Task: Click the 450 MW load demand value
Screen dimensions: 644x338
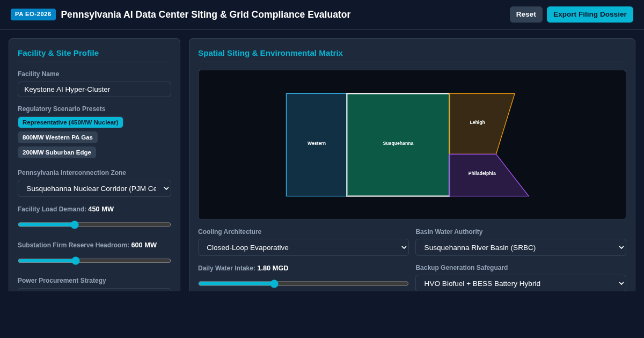Action: tap(101, 209)
